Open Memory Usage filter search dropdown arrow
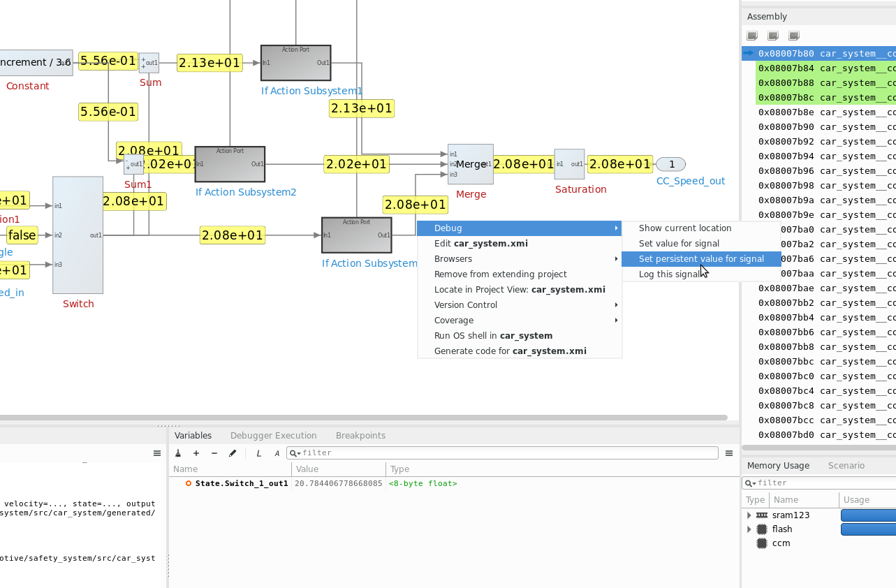 click(x=750, y=483)
